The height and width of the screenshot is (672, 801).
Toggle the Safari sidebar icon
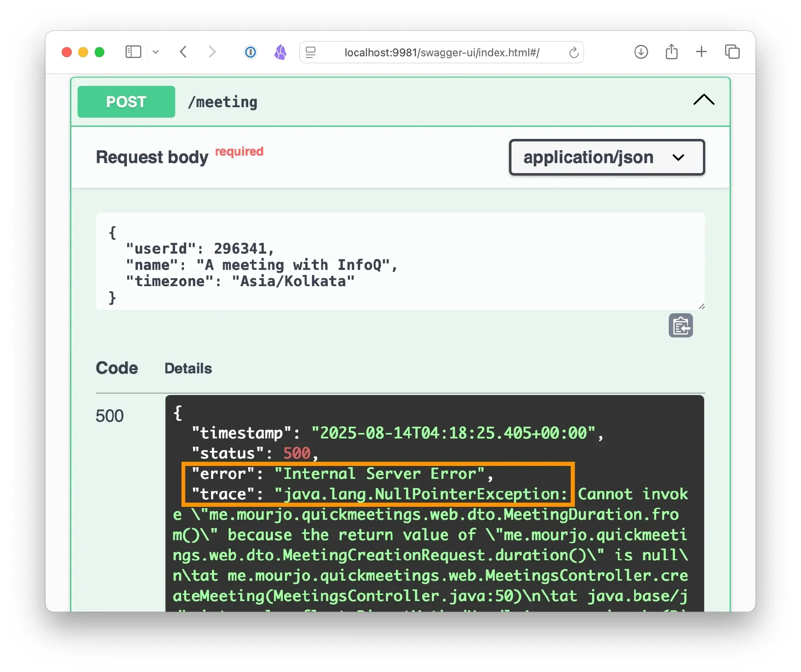tap(133, 52)
